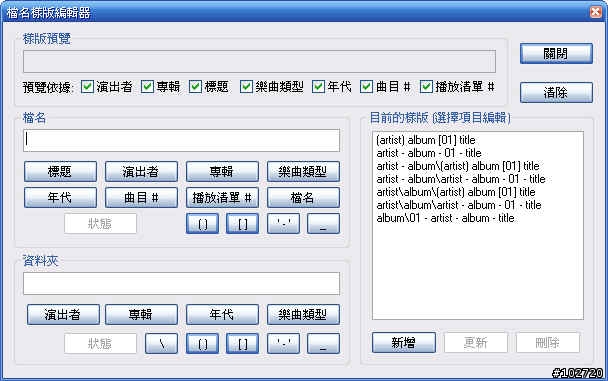The image size is (608, 381).
Task: Click the 更新 button
Action: point(476,343)
